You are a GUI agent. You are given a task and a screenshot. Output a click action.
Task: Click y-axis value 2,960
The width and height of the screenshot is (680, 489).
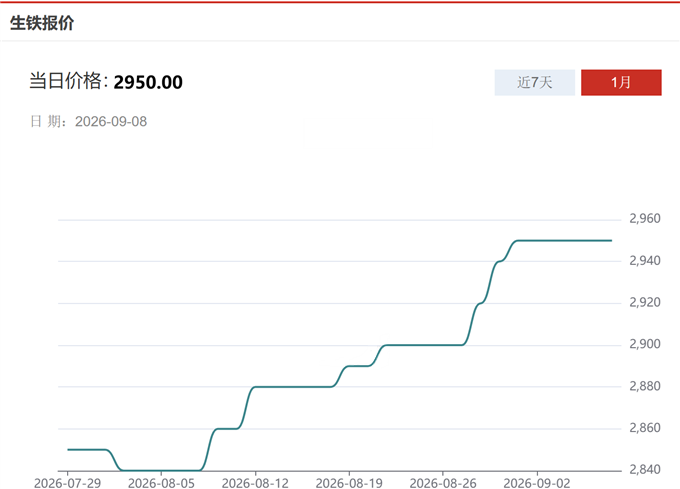click(645, 218)
